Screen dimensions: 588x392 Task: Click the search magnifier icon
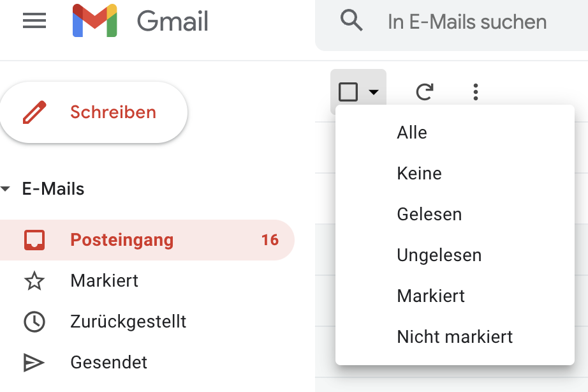350,21
